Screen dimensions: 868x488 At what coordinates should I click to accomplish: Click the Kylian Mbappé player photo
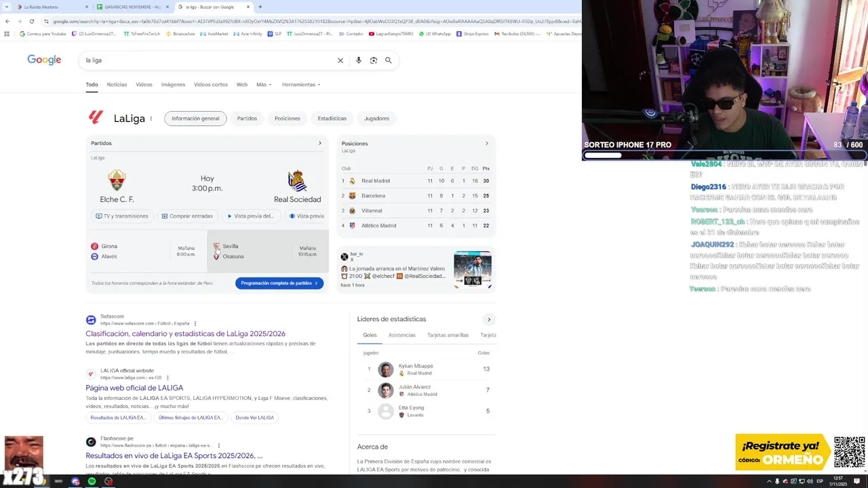click(386, 369)
